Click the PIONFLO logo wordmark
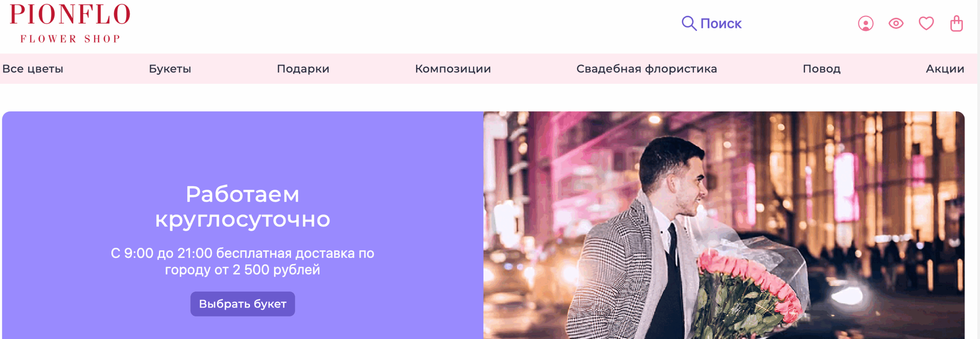 pyautogui.click(x=70, y=15)
